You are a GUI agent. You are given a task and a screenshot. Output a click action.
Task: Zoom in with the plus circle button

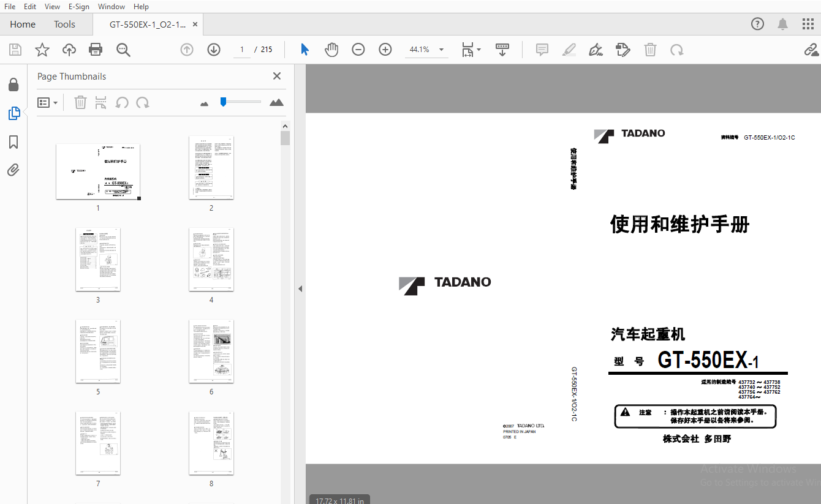(385, 50)
